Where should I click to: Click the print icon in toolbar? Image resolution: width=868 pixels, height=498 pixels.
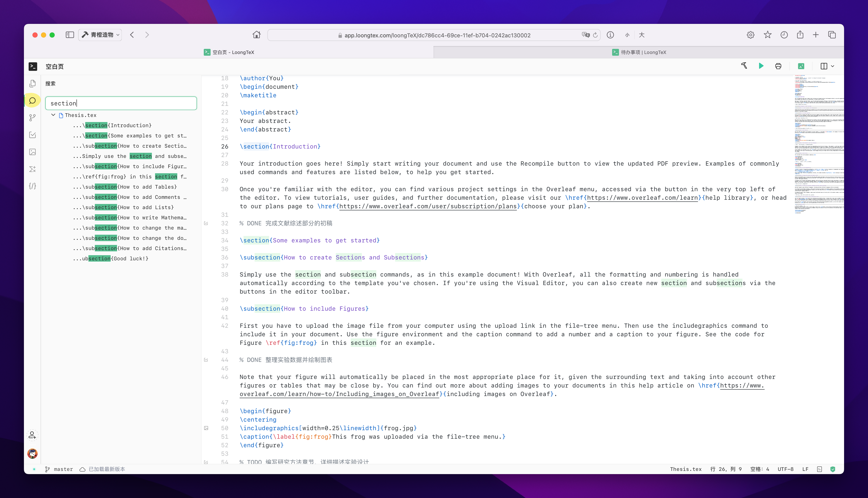[x=778, y=66]
